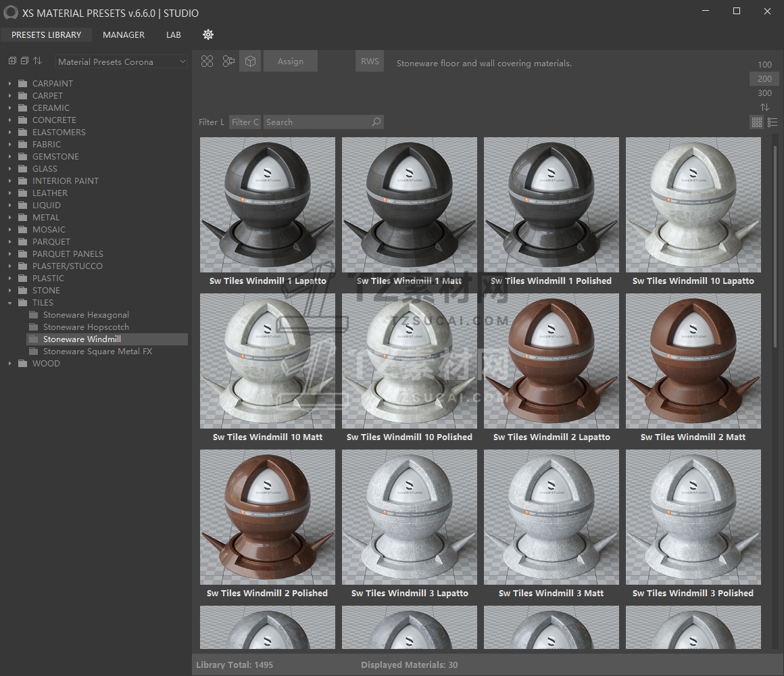Click the sort folders arrows icon
The height and width of the screenshot is (676, 784).
pos(37,61)
